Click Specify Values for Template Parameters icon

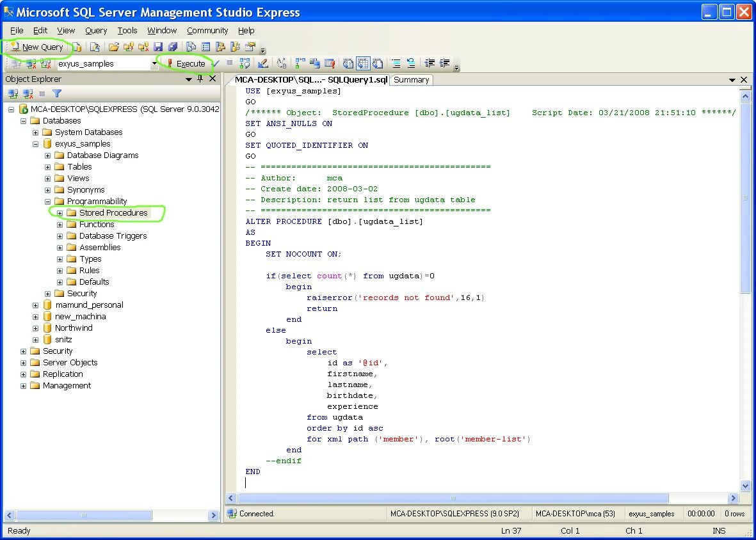click(282, 63)
